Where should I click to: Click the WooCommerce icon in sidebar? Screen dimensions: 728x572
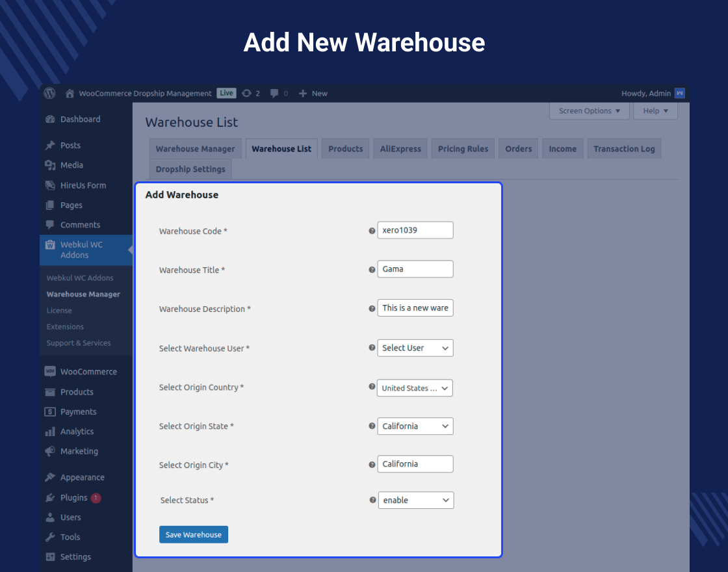(50, 371)
